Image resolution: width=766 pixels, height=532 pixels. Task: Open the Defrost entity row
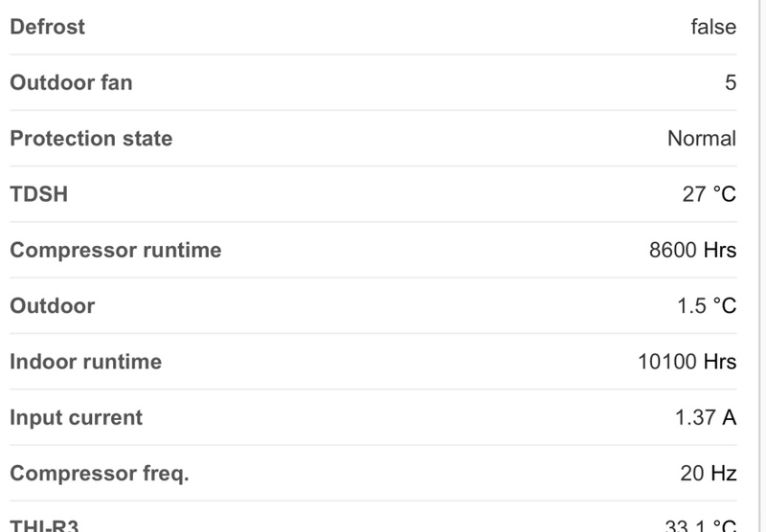(48, 27)
